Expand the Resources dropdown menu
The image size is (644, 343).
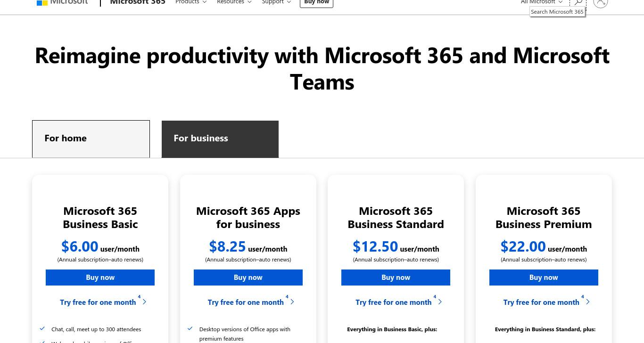coord(234,2)
